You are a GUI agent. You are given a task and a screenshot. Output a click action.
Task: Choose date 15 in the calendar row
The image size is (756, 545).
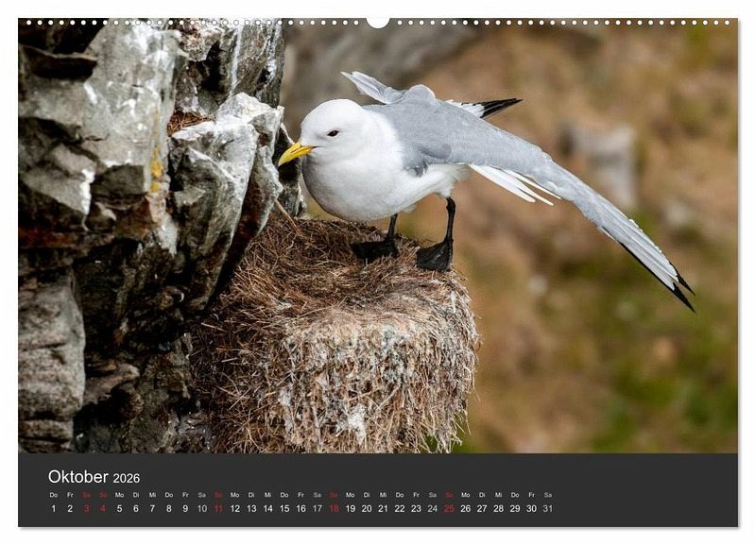pos(284,508)
